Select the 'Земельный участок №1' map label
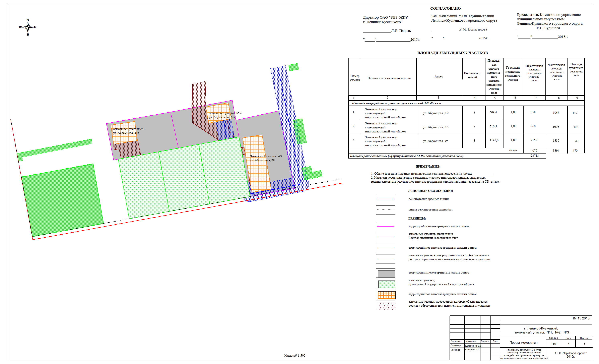The height and width of the screenshot is (364, 599). pyautogui.click(x=129, y=129)
